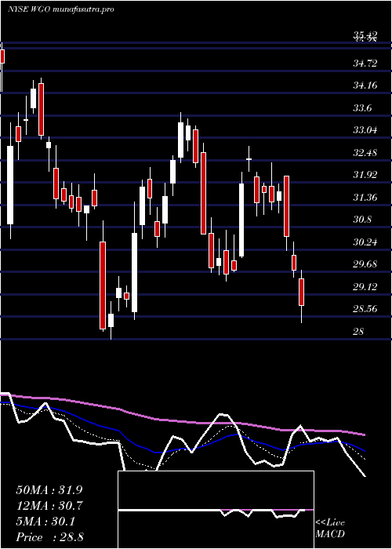Click the 28 price axis label
Viewport: 392px width, 549px height.
(359, 332)
